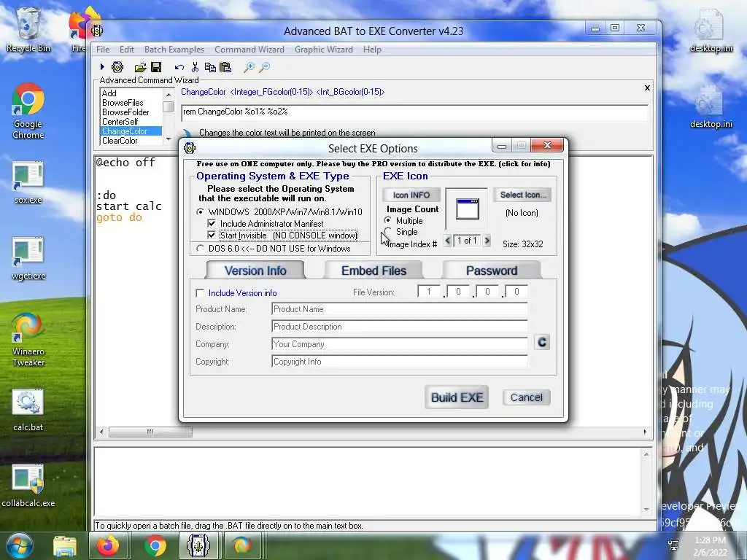This screenshot has height=560, width=747.
Task: Select the collabcalc.exe desktop icon
Action: point(28,486)
